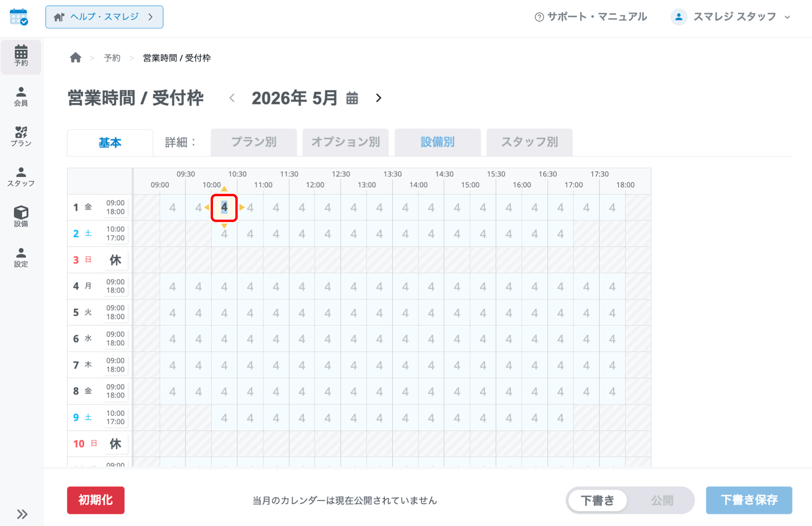Image resolution: width=812 pixels, height=526 pixels.
Task: Click day 9 hours 10:00–17:00
Action: coord(115,417)
